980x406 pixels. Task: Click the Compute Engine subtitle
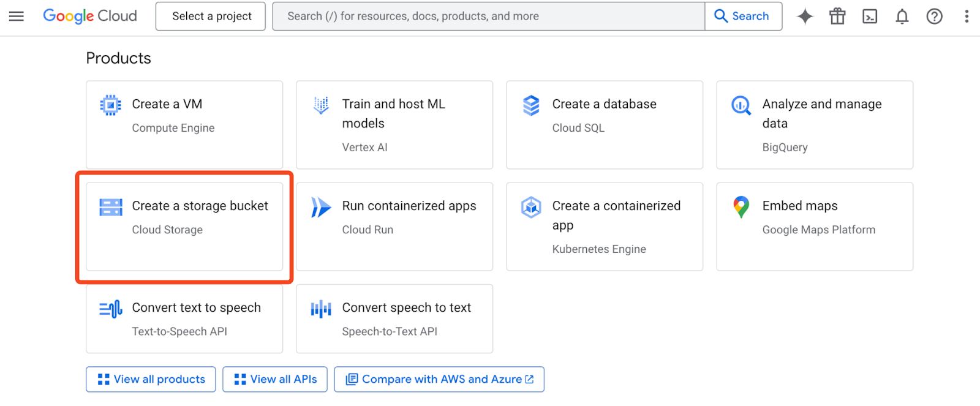[173, 128]
